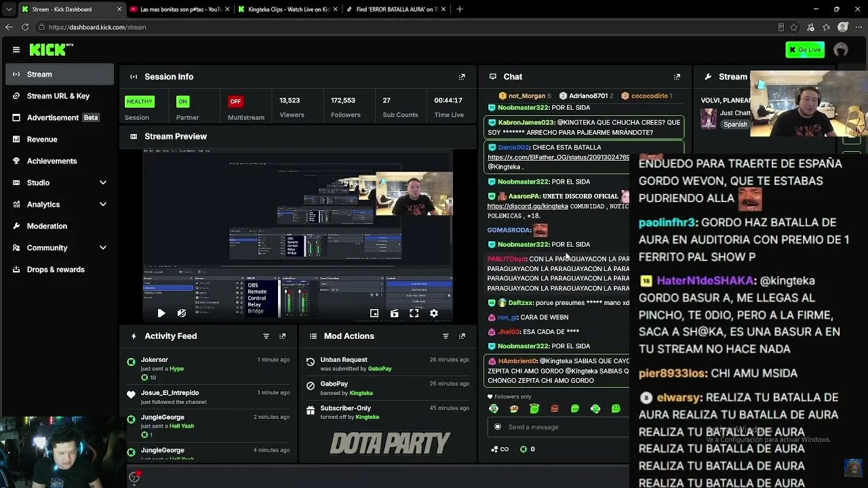Switch to the ERROR BATALLA AURA tab
Screen dimensions: 868x488
(x=396, y=9)
